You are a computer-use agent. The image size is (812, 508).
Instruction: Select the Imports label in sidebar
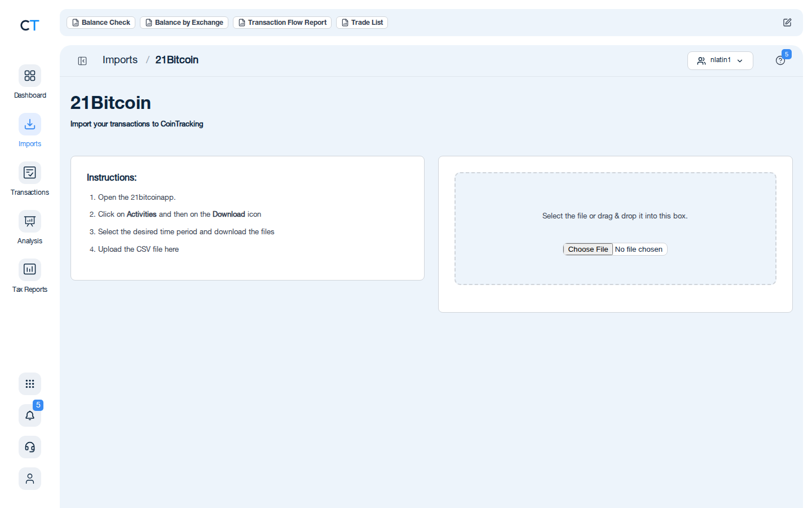(x=30, y=144)
